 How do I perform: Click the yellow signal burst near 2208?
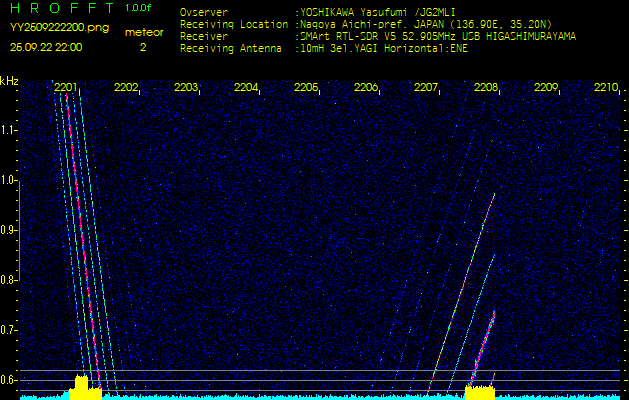click(480, 391)
